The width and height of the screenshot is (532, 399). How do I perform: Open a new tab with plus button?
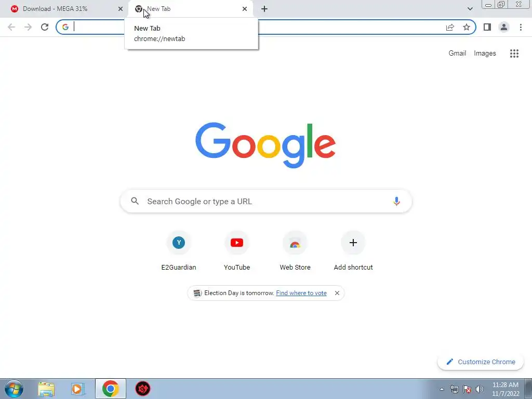264,9
